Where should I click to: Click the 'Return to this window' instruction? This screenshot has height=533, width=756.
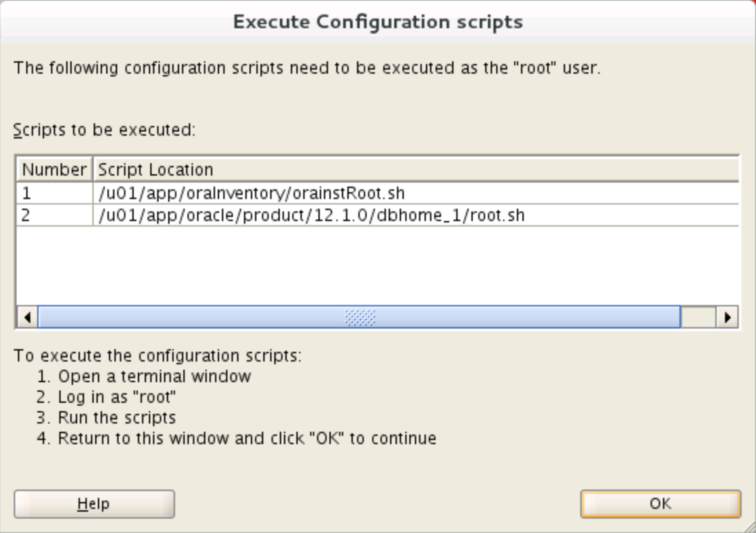click(247, 438)
